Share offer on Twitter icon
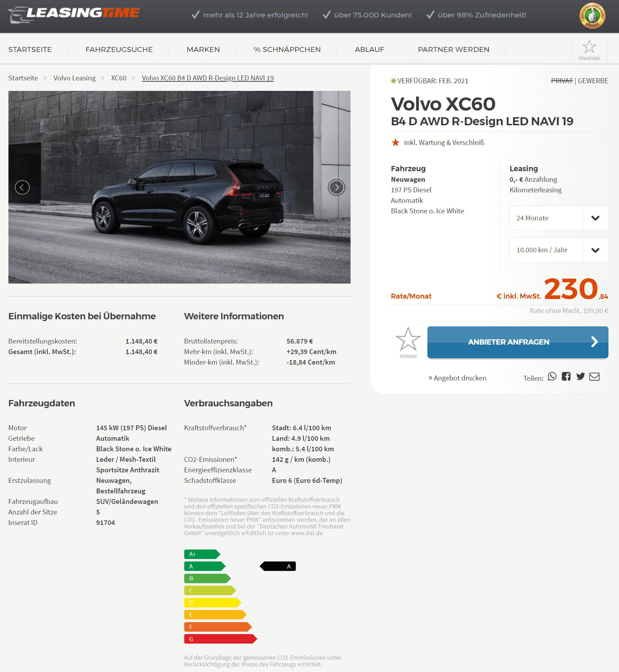This screenshot has width=619, height=672. click(x=580, y=377)
